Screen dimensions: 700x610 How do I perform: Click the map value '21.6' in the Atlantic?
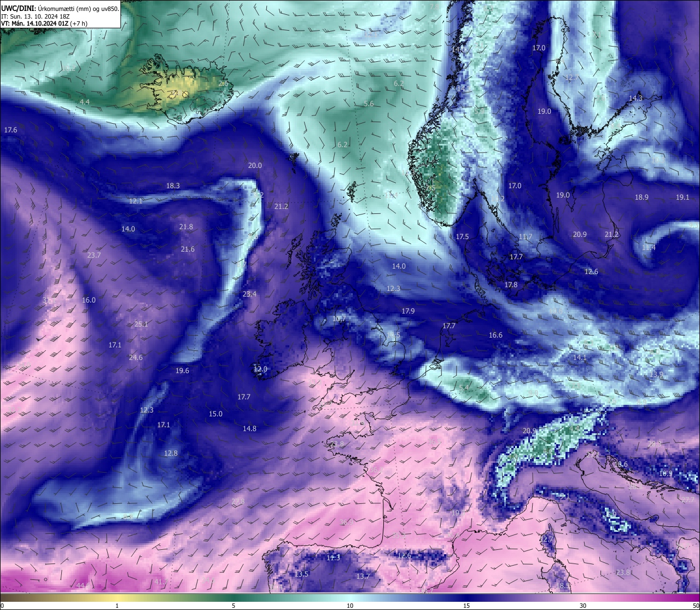tap(188, 249)
